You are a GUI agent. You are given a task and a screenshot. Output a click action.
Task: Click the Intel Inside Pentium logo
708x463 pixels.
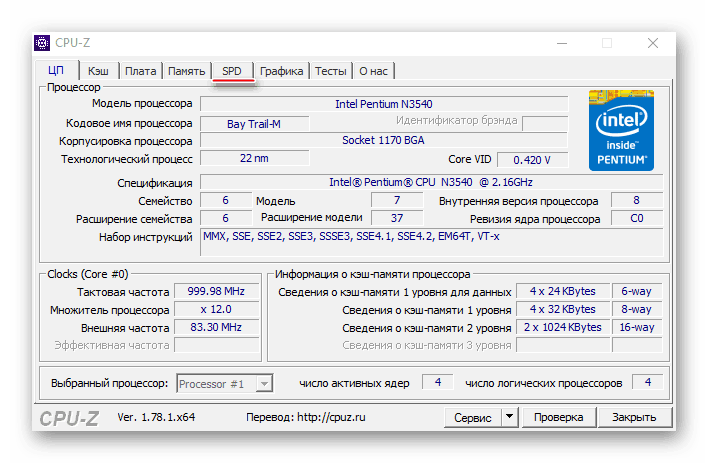[621, 130]
